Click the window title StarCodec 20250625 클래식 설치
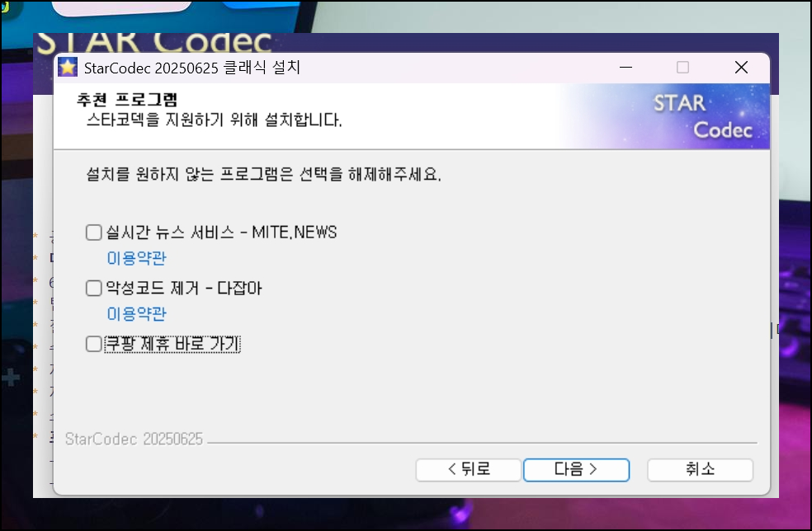The height and width of the screenshot is (531, 812). click(x=192, y=68)
